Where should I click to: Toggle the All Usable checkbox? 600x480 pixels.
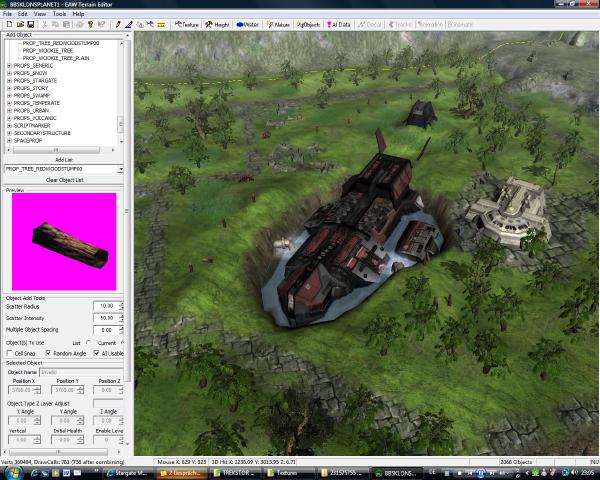click(96, 353)
